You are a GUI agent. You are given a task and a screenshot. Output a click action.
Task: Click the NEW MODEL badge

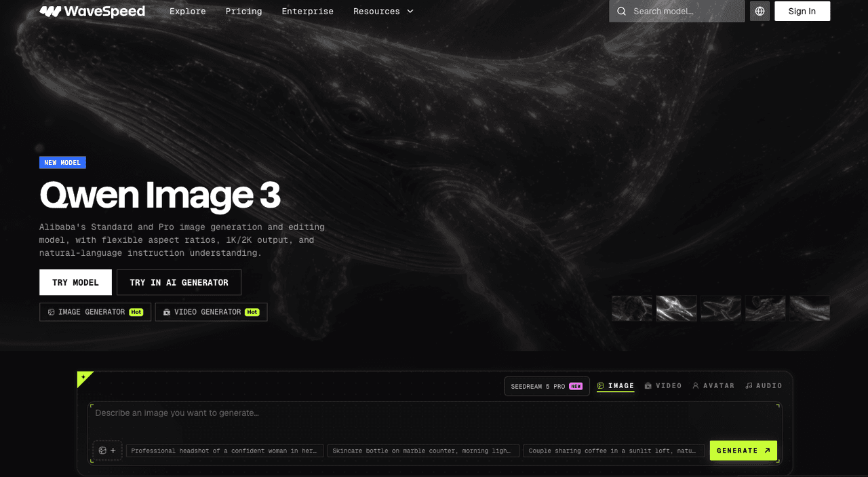tap(62, 163)
